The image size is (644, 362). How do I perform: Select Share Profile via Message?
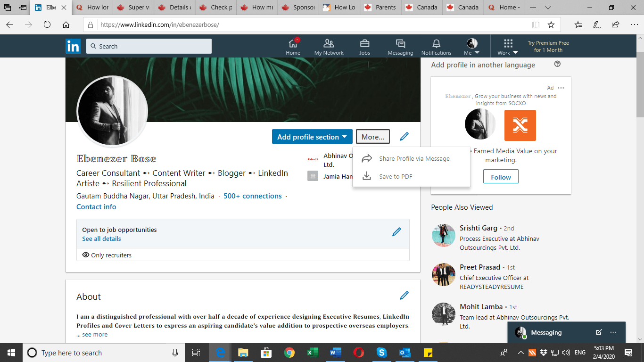pyautogui.click(x=412, y=158)
